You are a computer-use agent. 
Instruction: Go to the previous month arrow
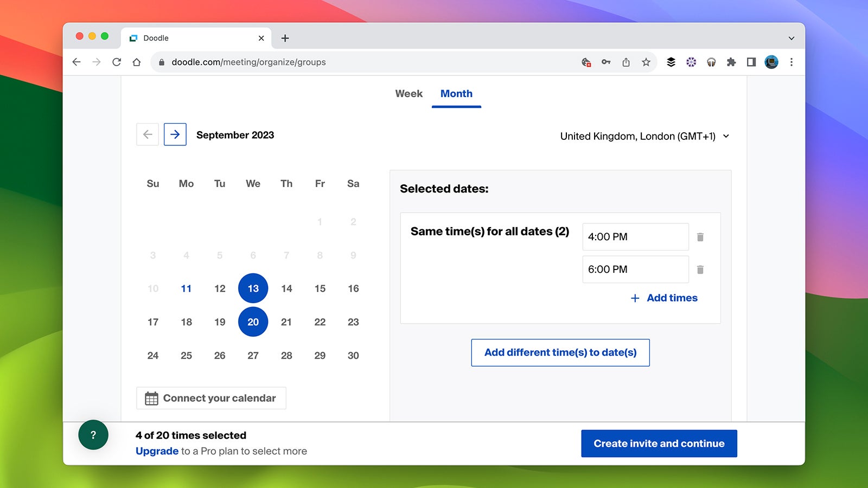tap(148, 134)
